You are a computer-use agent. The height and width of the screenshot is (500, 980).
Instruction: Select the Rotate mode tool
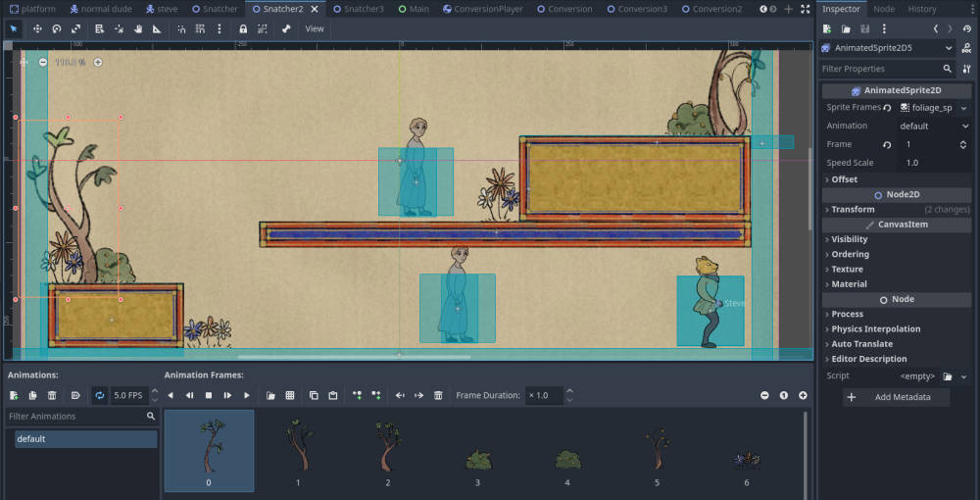(56, 28)
